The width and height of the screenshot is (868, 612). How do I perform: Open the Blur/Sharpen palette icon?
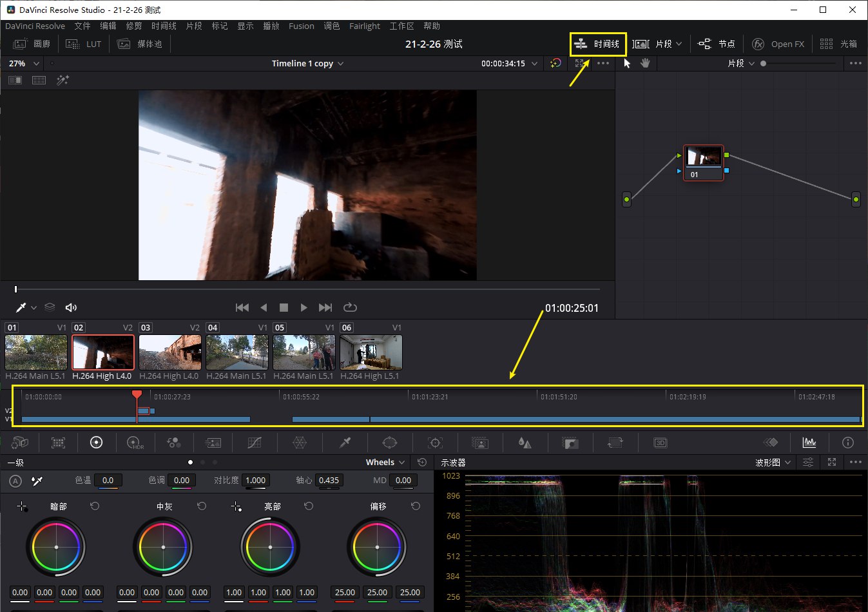coord(525,443)
